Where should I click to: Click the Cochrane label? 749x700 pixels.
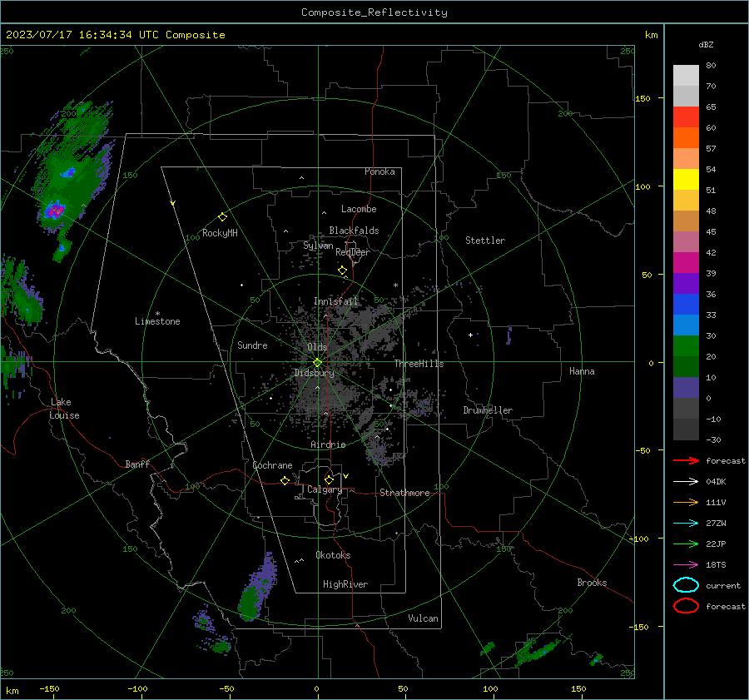click(x=272, y=465)
